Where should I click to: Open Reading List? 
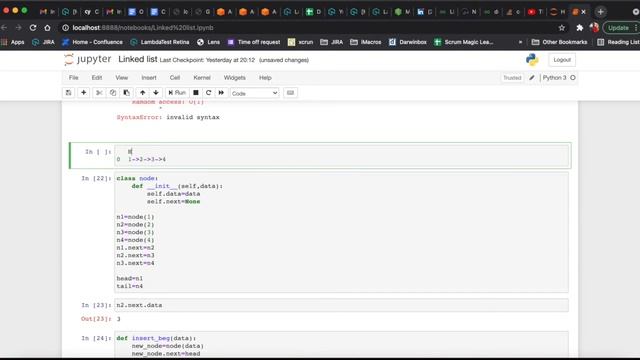pyautogui.click(x=618, y=42)
